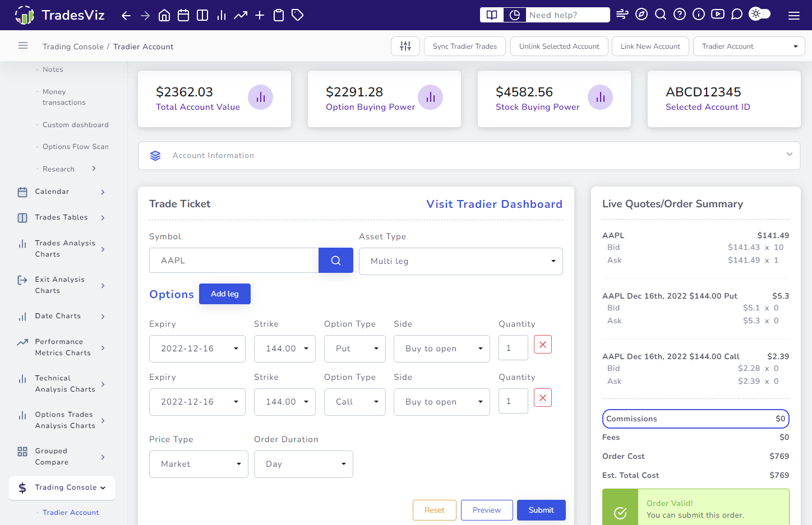The height and width of the screenshot is (525, 812).
Task: Collapse the Trading Console sidebar item
Action: (62, 487)
